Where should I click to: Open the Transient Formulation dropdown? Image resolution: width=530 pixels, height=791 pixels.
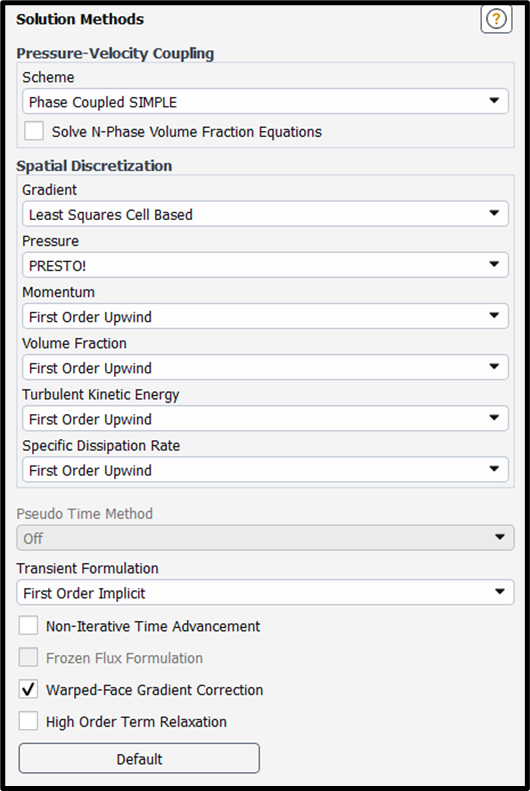pyautogui.click(x=265, y=592)
